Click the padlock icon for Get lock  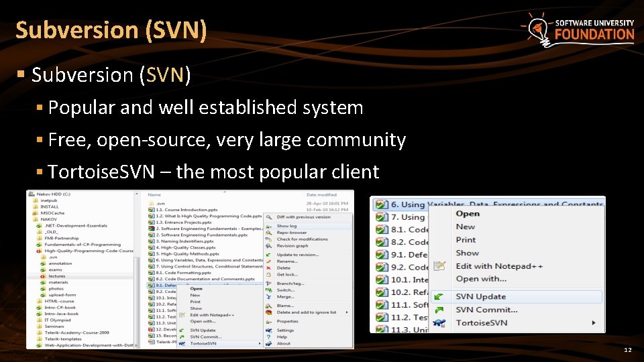click(268, 275)
